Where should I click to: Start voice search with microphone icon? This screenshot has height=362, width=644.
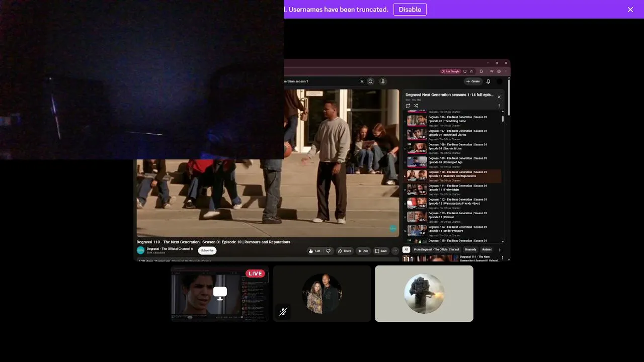click(383, 81)
